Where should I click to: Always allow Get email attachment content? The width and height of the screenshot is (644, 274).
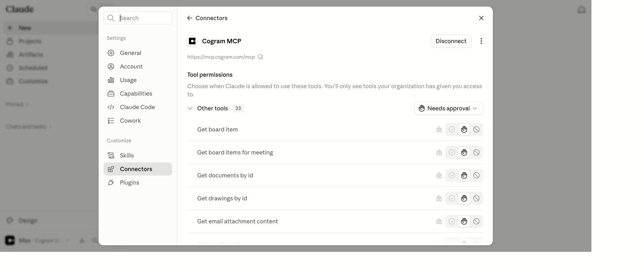(452, 221)
